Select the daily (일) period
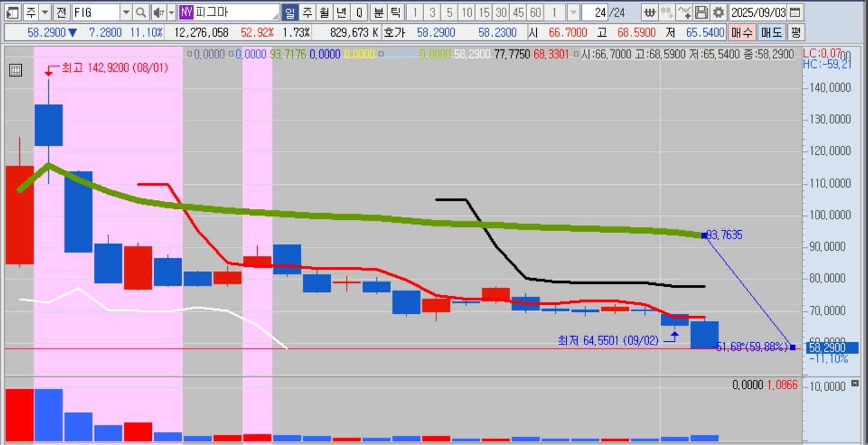 click(x=290, y=12)
